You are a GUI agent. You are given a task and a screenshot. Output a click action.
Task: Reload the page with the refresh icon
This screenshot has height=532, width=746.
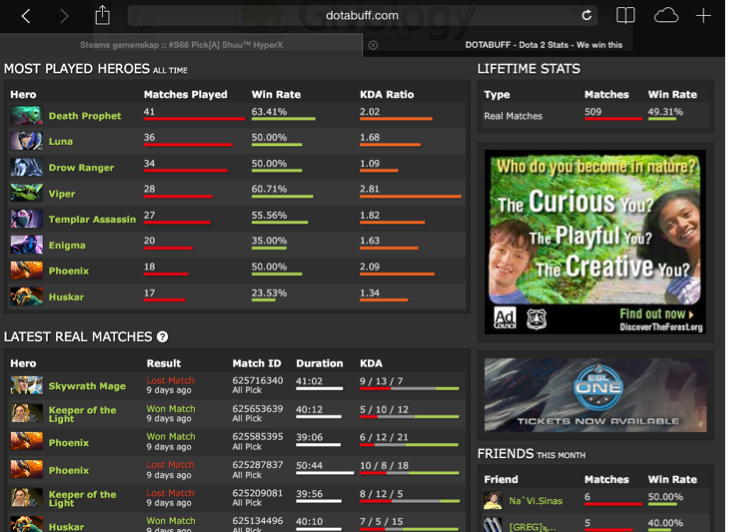click(586, 15)
